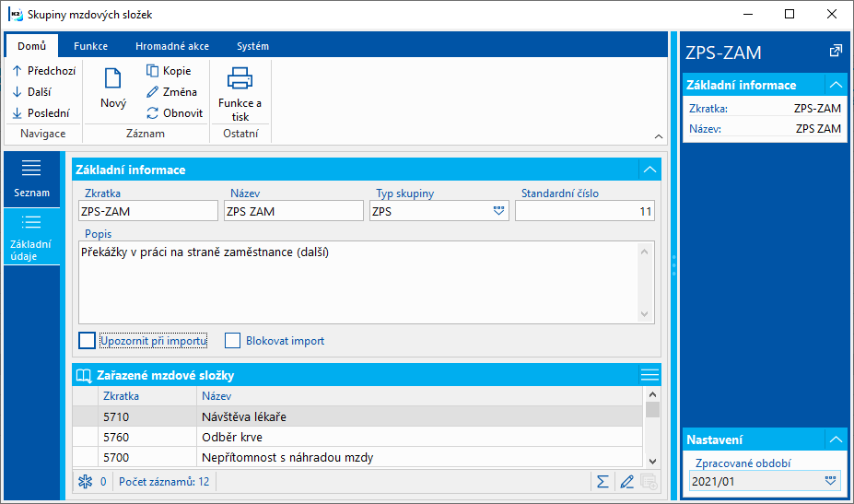Viewport: 854px width, 504px height.
Task: Jump to the last record with Poslední
Action: click(41, 113)
